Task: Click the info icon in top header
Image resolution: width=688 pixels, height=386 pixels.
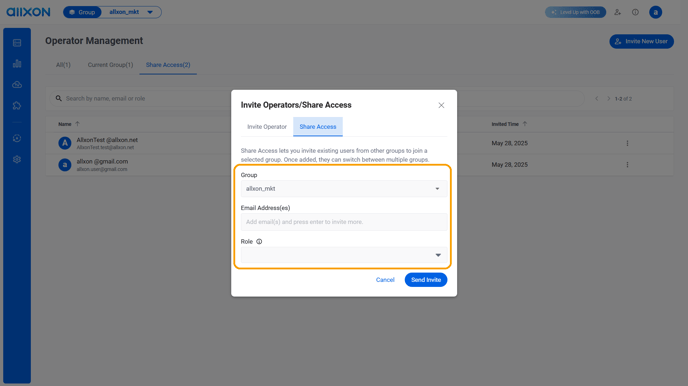Action: (635, 12)
